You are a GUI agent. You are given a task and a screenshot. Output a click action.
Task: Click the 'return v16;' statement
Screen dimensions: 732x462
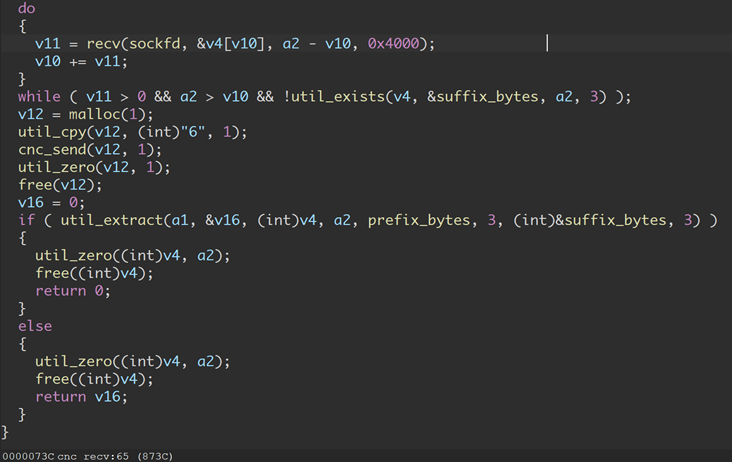[81, 397]
